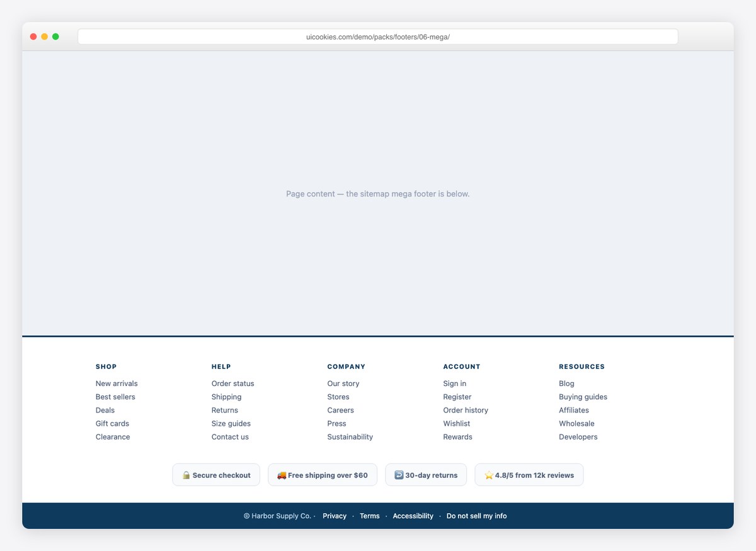Click the browser address bar
756x551 pixels.
pyautogui.click(x=378, y=37)
